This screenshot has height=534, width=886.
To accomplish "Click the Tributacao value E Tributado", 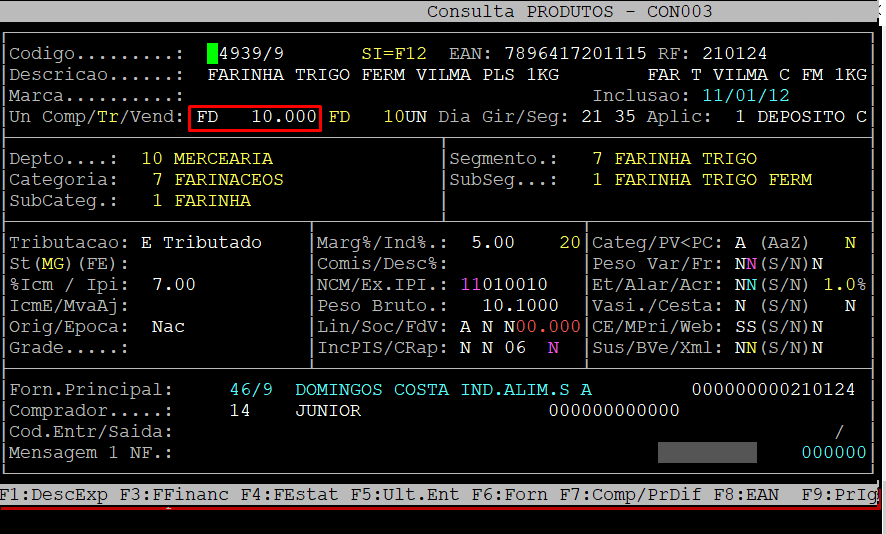I will tap(201, 243).
